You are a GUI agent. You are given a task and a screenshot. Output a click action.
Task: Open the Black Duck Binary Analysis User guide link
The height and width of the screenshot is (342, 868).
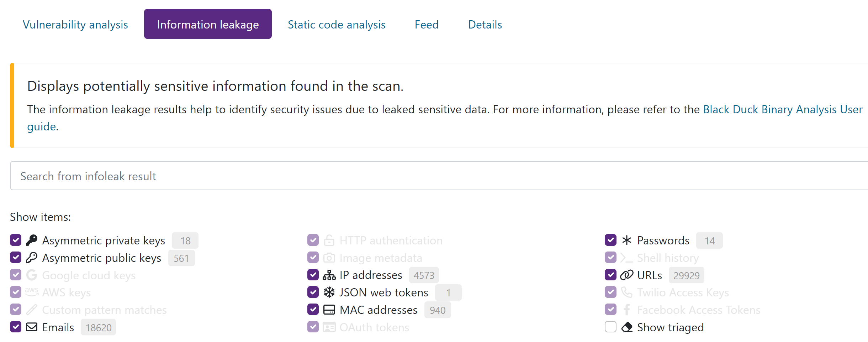[783, 109]
